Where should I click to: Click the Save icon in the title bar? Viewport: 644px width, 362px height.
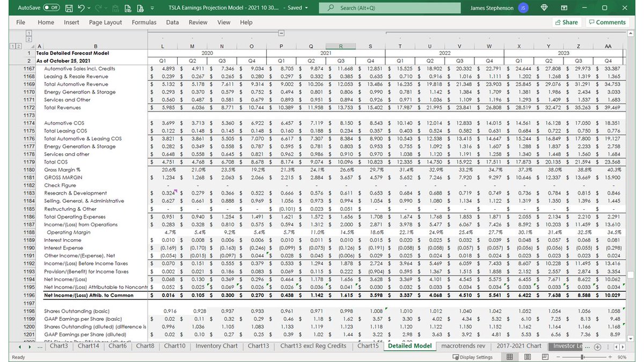(x=69, y=8)
